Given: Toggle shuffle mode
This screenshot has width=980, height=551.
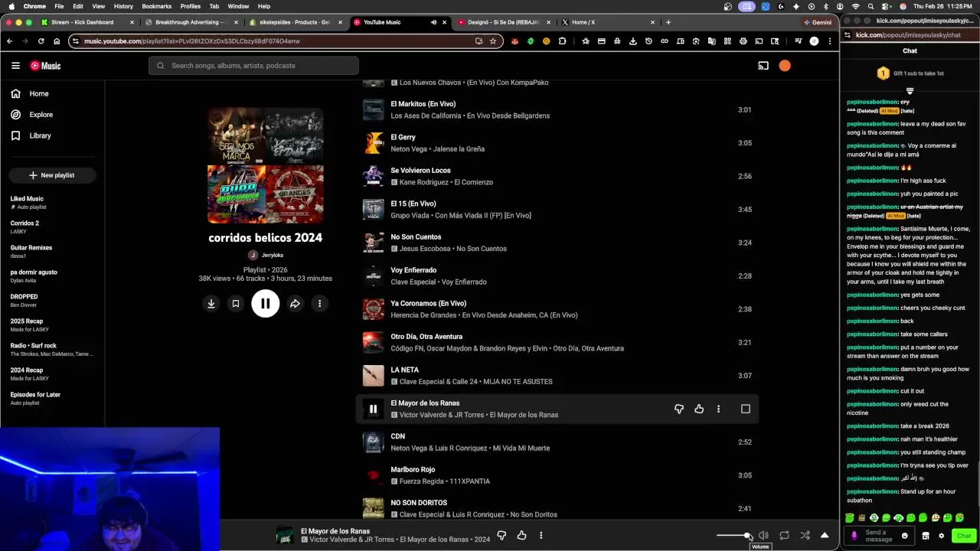Looking at the screenshot, I should 805,536.
